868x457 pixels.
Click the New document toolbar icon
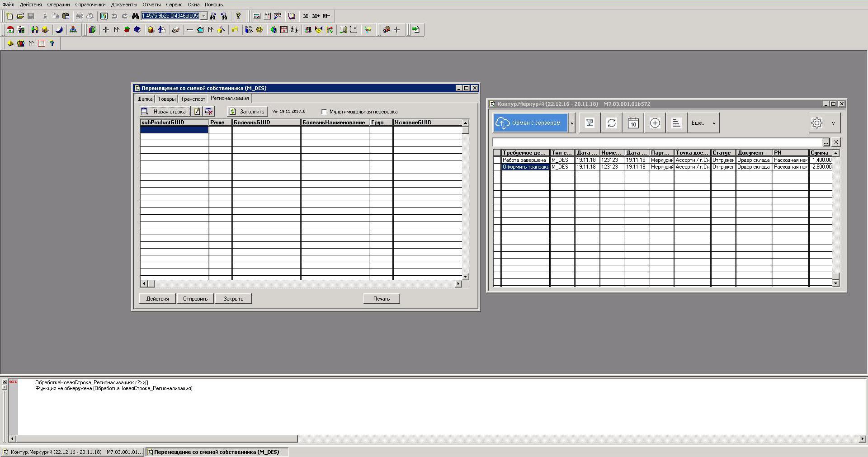9,16
